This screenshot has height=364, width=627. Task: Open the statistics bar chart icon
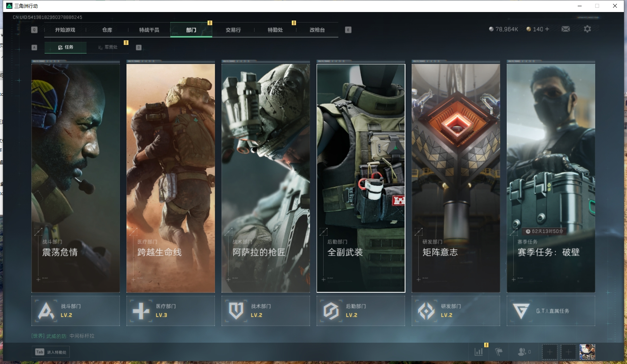coord(479,352)
